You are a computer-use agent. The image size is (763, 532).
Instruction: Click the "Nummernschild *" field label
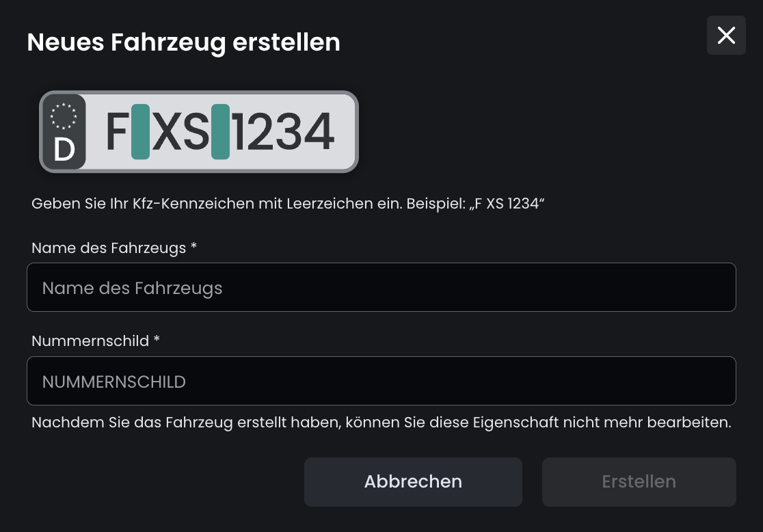[x=90, y=341]
